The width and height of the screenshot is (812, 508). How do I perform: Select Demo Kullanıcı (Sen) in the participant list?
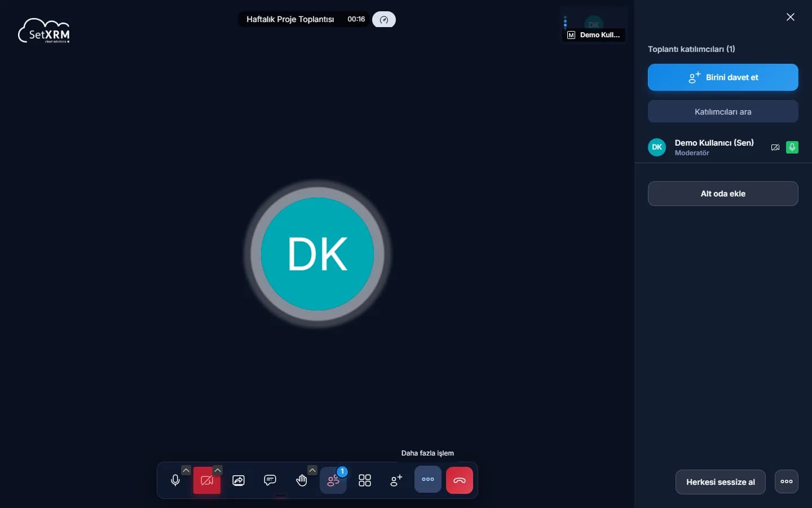click(x=723, y=147)
